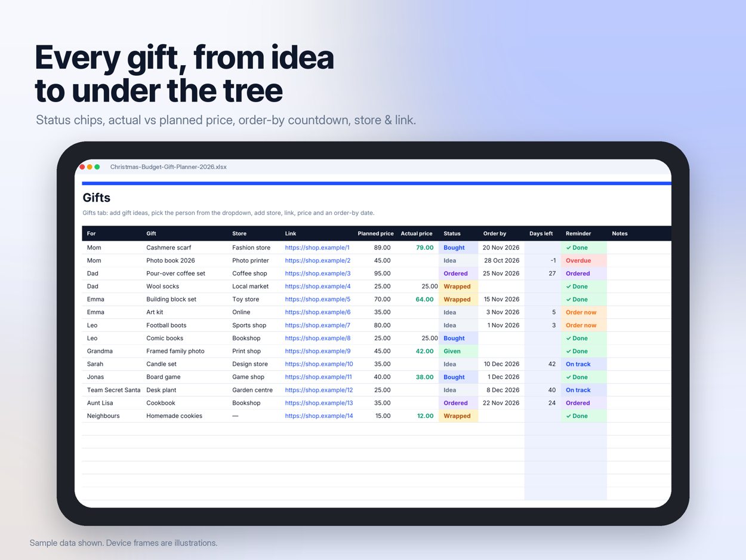Select the 'Reminder' column header
Image resolution: width=746 pixels, height=560 pixels.
click(578, 233)
